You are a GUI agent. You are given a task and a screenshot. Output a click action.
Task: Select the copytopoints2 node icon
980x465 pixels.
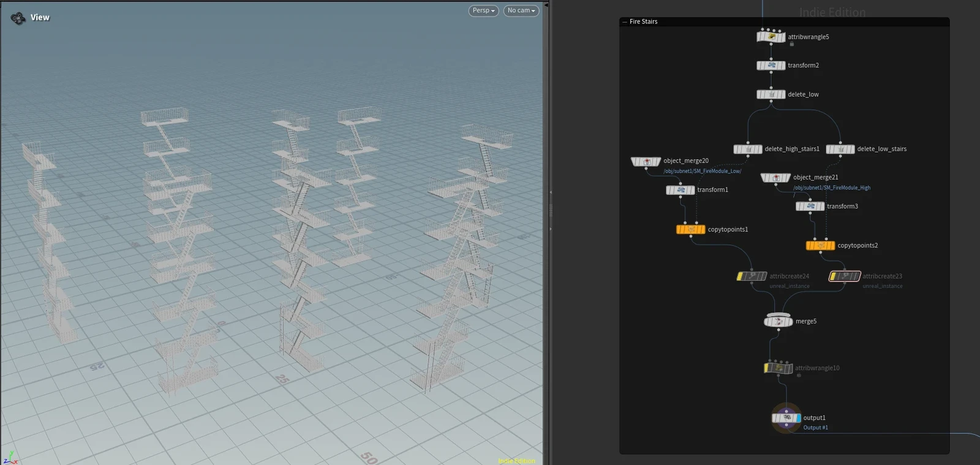pos(821,246)
